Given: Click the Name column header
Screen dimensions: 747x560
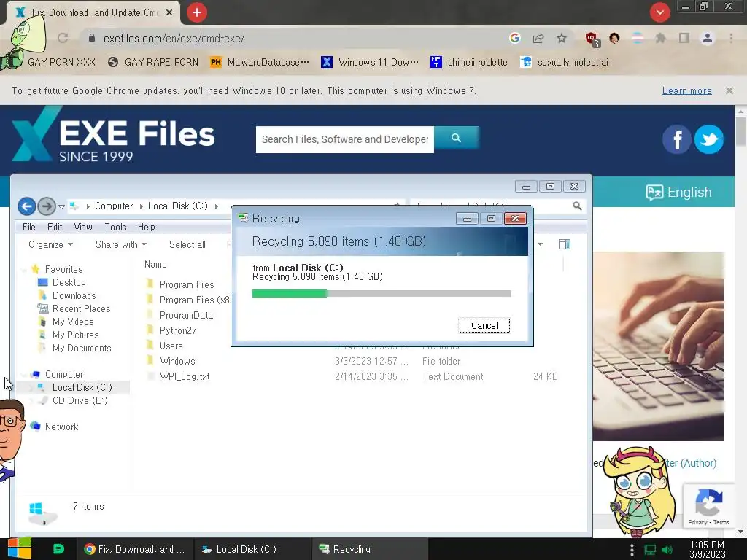Looking at the screenshot, I should pos(155,264).
